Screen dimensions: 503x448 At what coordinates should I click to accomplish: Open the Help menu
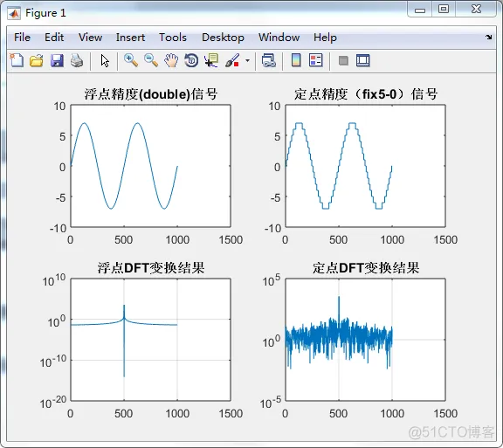tap(325, 38)
